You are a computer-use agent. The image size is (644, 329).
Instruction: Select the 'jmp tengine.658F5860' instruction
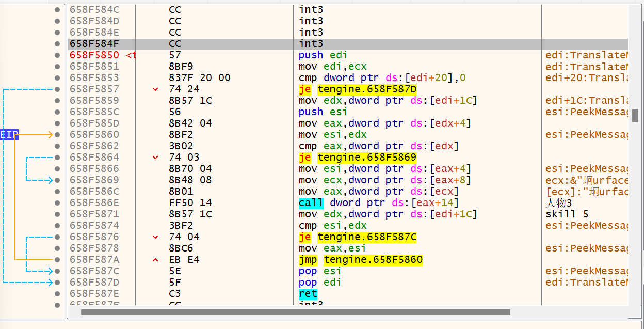[361, 260]
